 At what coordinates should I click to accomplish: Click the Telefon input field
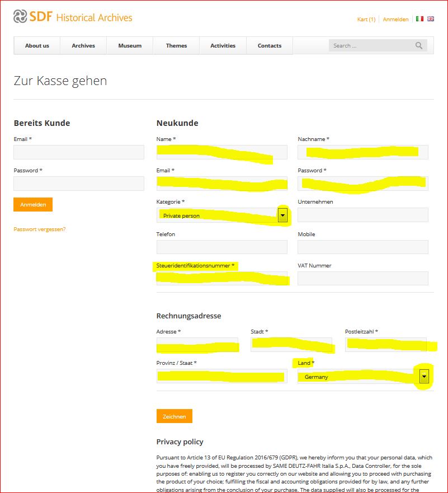click(221, 247)
